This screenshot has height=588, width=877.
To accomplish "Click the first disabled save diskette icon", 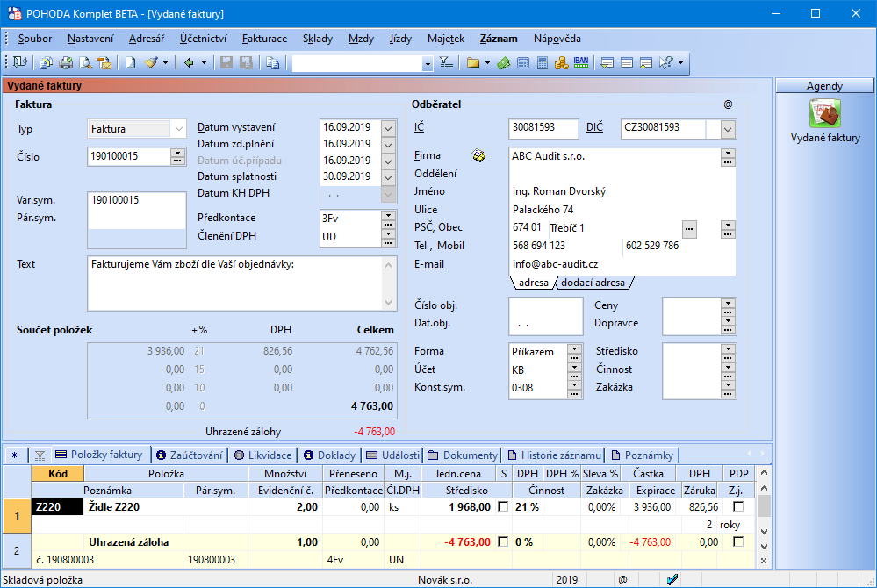I will (x=226, y=62).
